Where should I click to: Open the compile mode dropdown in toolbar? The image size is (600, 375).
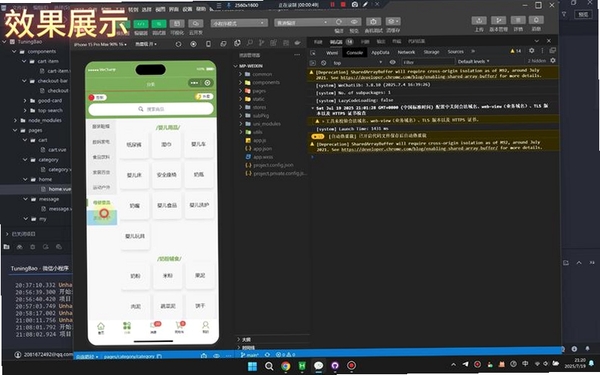click(x=302, y=23)
